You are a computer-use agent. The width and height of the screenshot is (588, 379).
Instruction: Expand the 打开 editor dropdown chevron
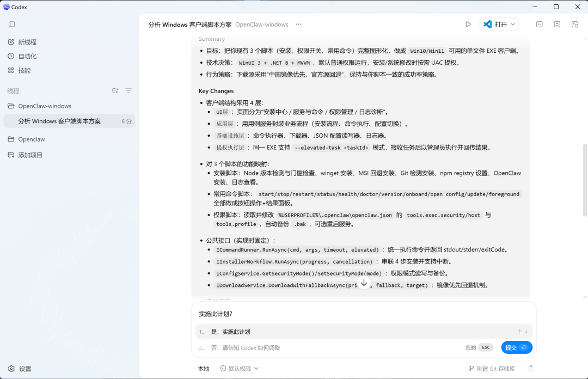pos(513,24)
